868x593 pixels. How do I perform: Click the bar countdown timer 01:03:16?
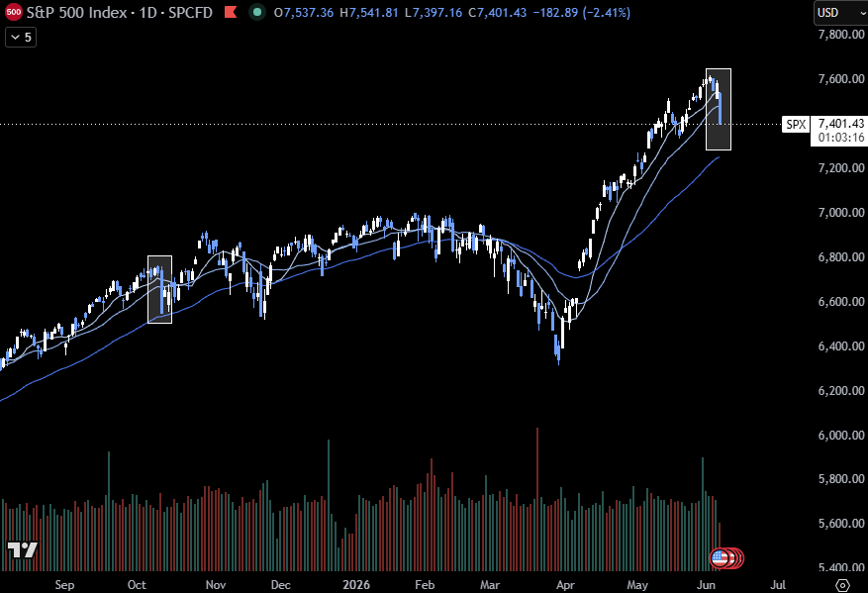tap(840, 138)
